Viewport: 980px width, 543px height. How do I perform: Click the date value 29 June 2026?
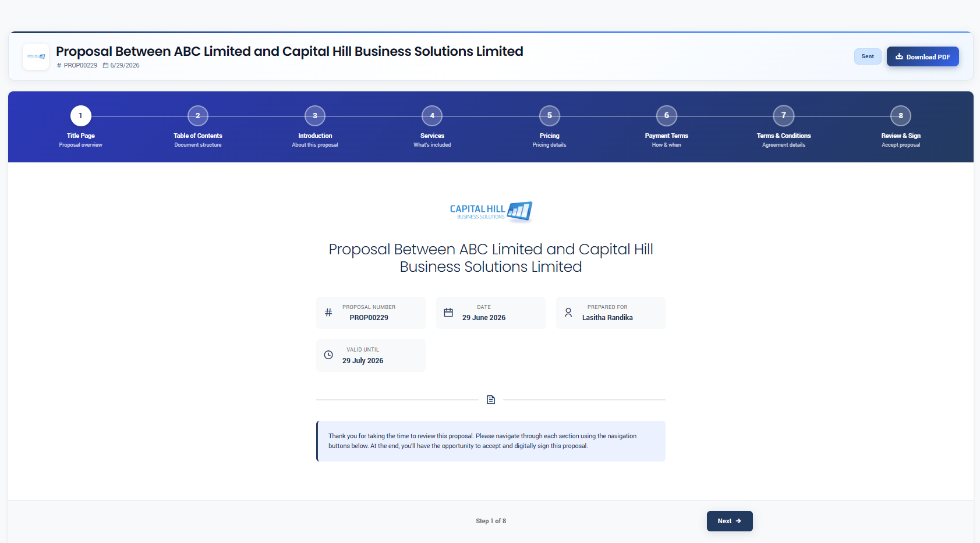484,318
